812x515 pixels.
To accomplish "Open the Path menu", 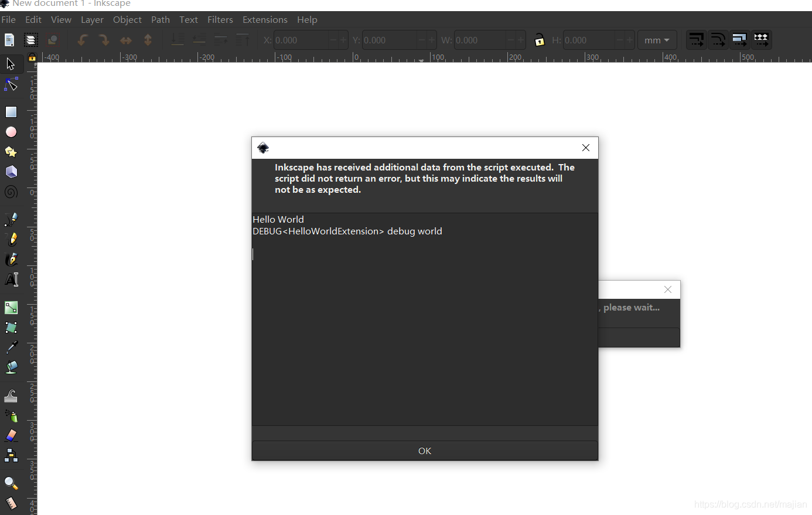I will (x=161, y=19).
